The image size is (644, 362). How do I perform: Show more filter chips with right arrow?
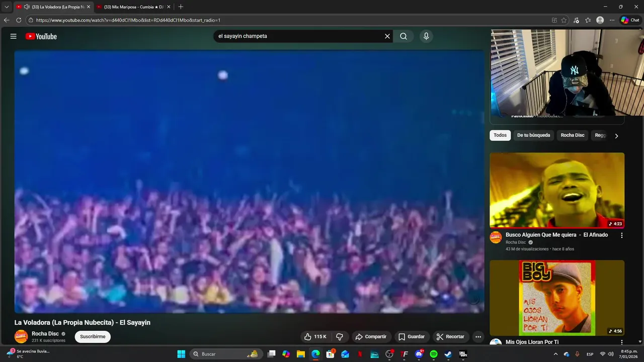[616, 136]
